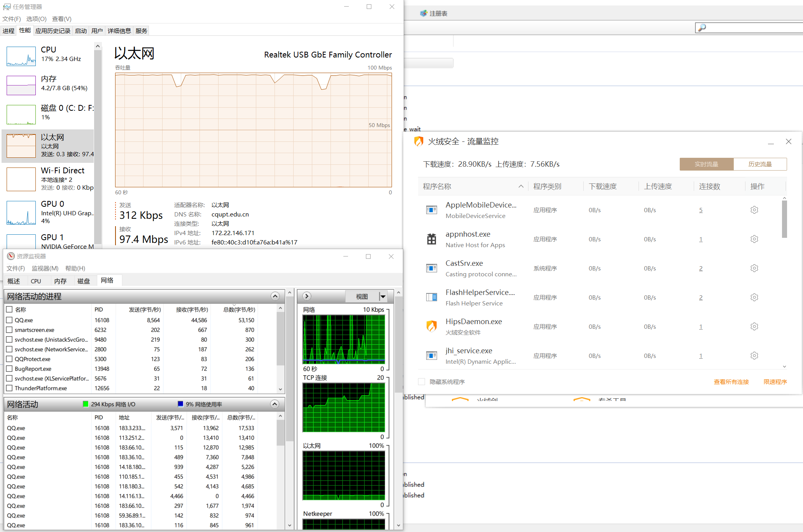Open the 限速程序 link
The height and width of the screenshot is (532, 803).
(x=775, y=382)
